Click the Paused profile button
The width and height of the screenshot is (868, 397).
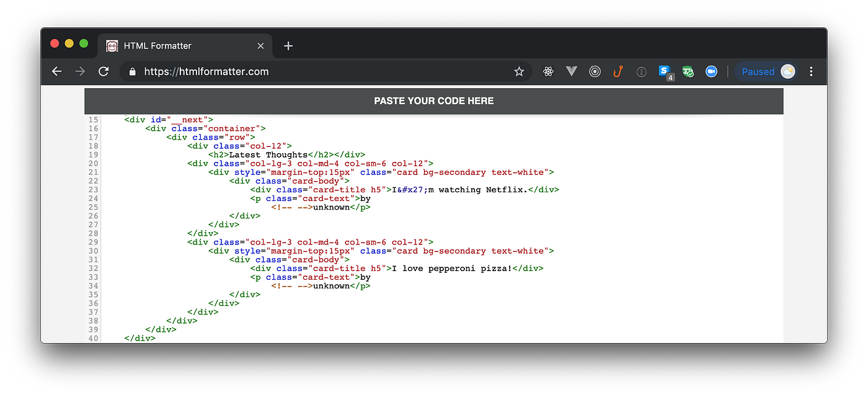(x=768, y=71)
